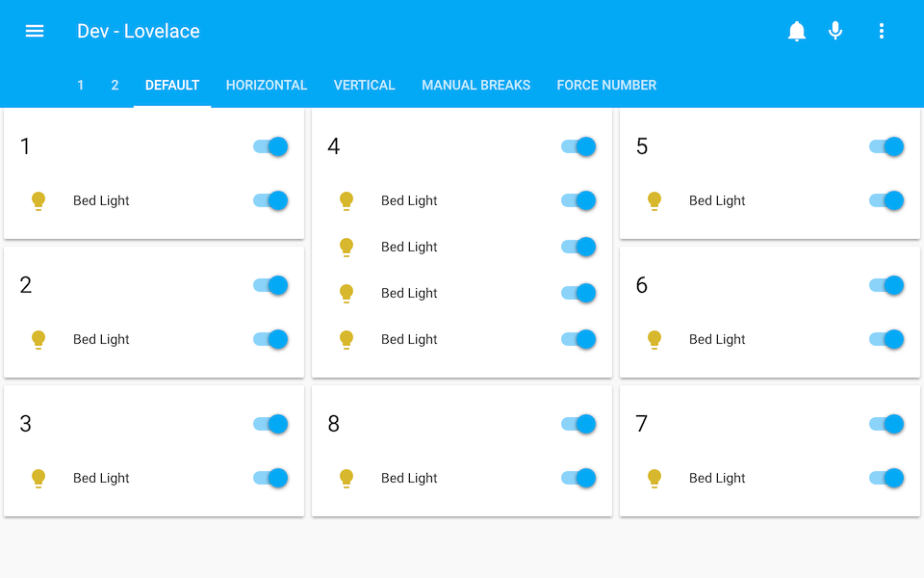Toggle the header switch of card 4
Image resolution: width=924 pixels, height=578 pixels.
[x=578, y=146]
